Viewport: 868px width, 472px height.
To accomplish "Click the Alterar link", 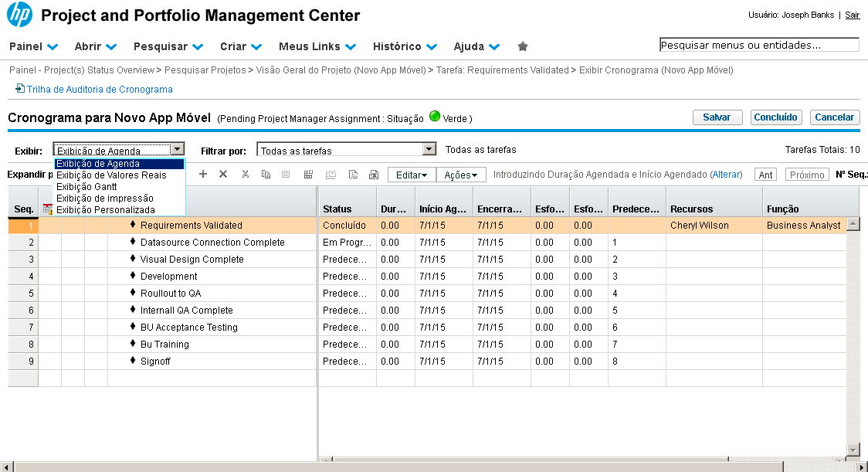I will (x=725, y=175).
